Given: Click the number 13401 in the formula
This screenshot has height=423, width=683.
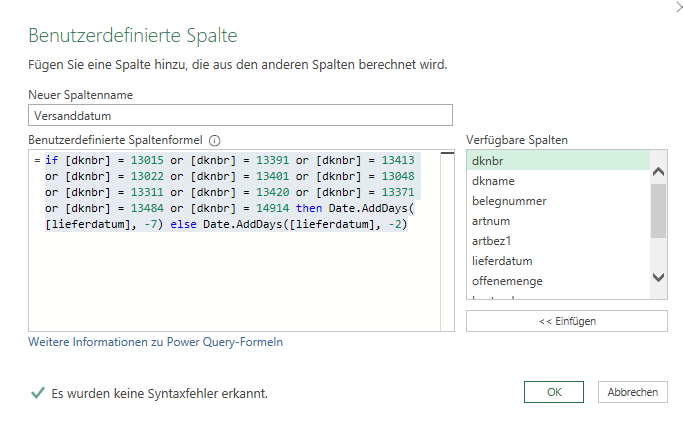Looking at the screenshot, I should (273, 176).
